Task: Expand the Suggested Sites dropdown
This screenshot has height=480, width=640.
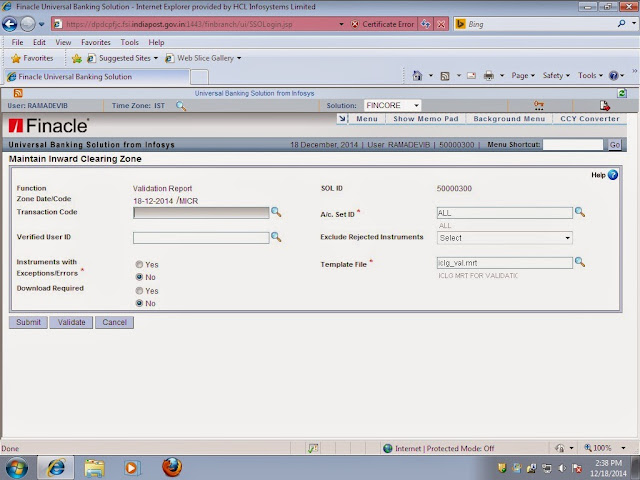Action: (156, 58)
